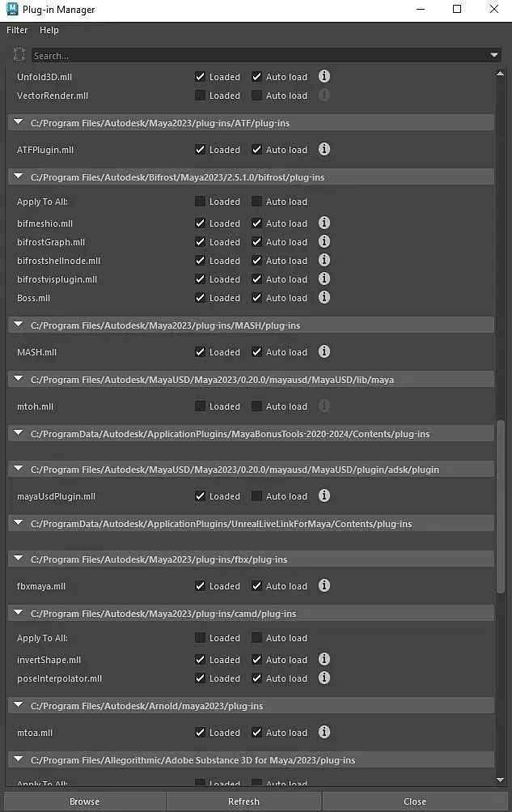The height and width of the screenshot is (812, 512).
Task: Click the Browse button
Action: [x=84, y=801]
